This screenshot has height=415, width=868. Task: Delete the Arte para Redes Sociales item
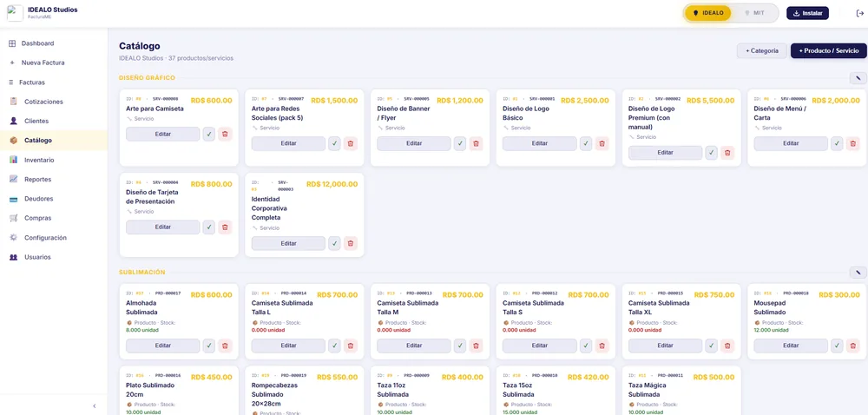tap(351, 144)
